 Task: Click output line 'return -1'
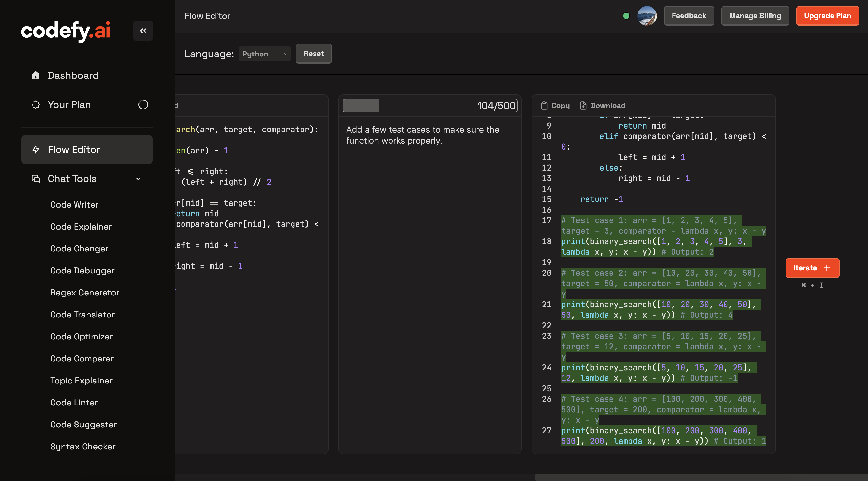click(x=601, y=199)
